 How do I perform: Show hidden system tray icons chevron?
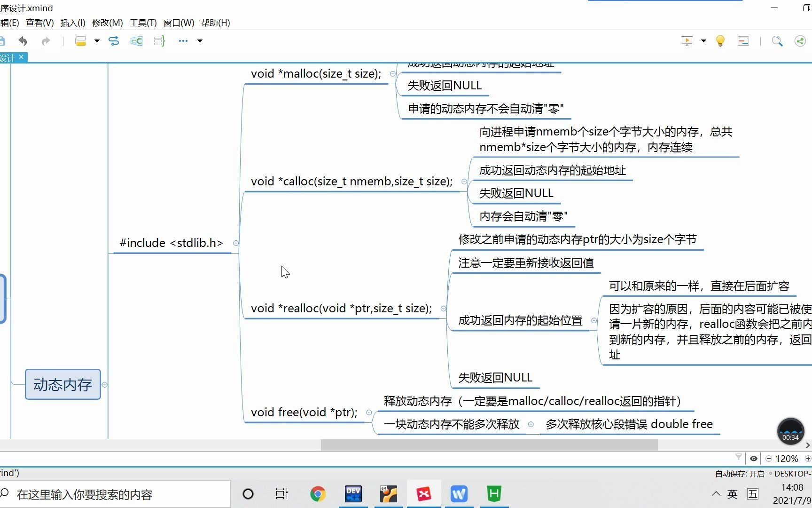[x=716, y=494]
